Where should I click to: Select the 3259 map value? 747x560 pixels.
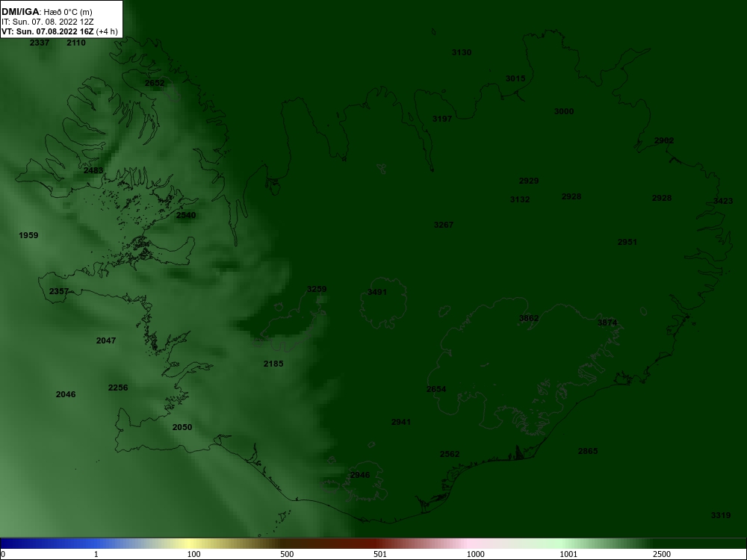317,289
